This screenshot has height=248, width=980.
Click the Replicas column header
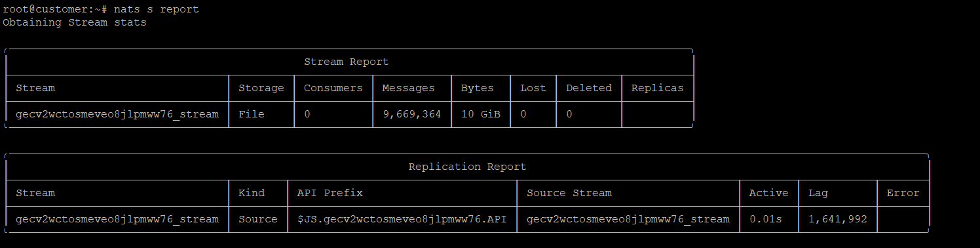658,88
